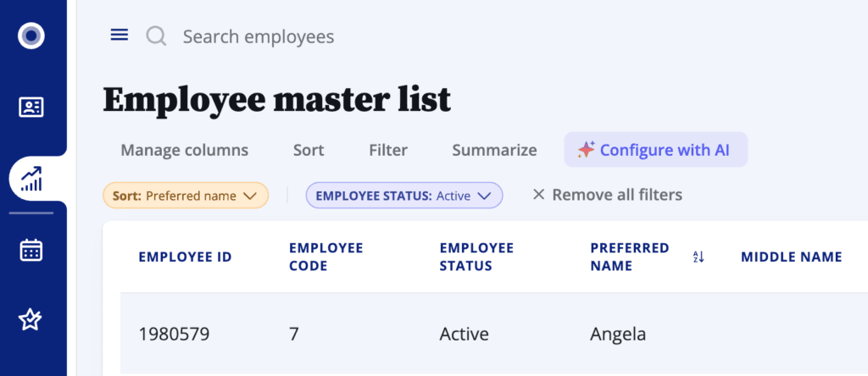This screenshot has height=376, width=868.
Task: Expand the Sort: Preferred name dropdown
Action: (186, 196)
